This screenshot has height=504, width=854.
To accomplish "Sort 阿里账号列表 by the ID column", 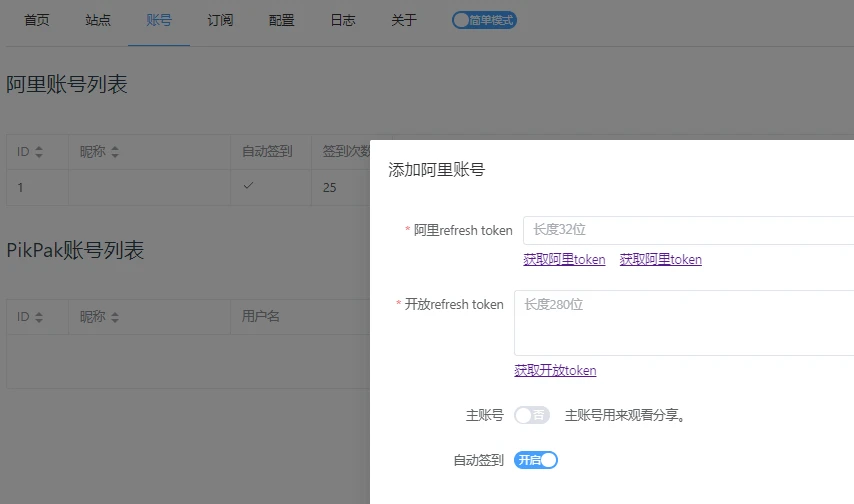I will [39, 152].
